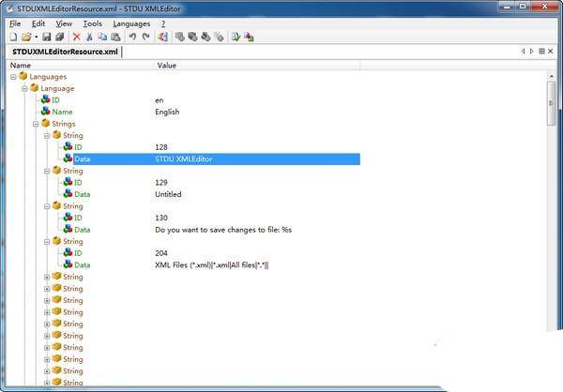
Task: Collapse the String node containing ID 130
Action: tap(47, 206)
